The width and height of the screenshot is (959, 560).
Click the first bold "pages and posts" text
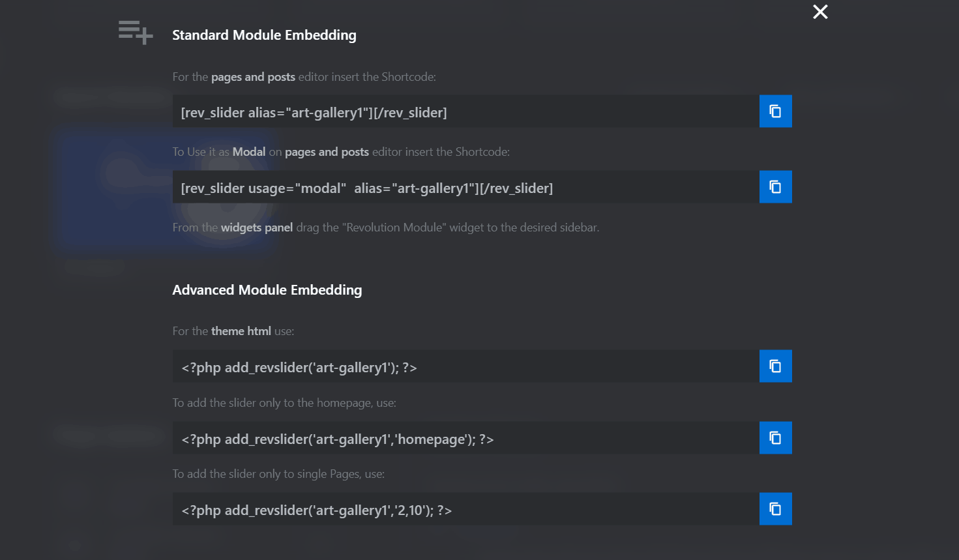253,77
